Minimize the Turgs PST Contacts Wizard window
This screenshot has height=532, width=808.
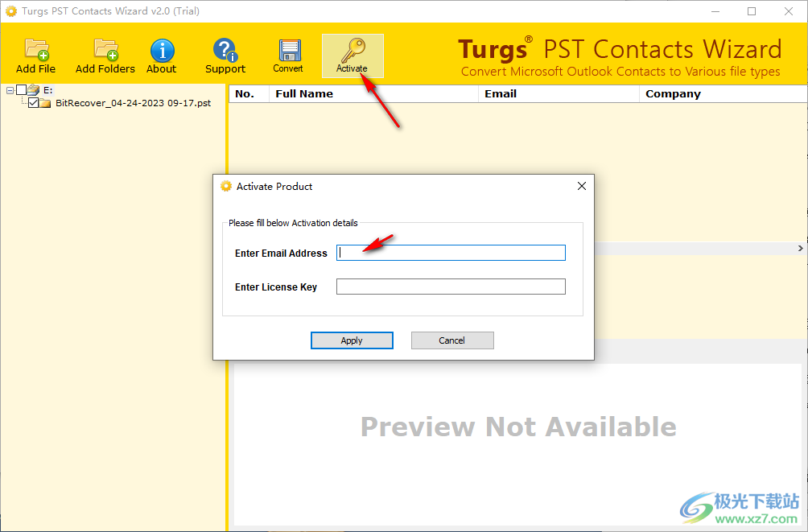point(715,11)
